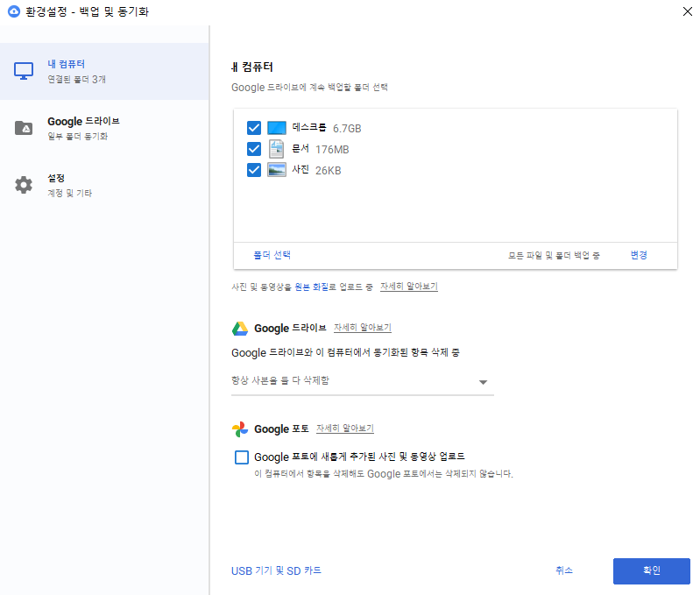Switch to the Google 드라이브 sidebar tab
This screenshot has width=700, height=595.
coord(104,128)
